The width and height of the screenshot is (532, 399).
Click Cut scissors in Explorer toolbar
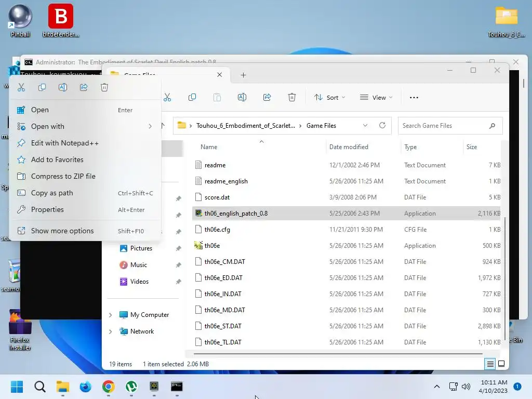click(x=167, y=98)
